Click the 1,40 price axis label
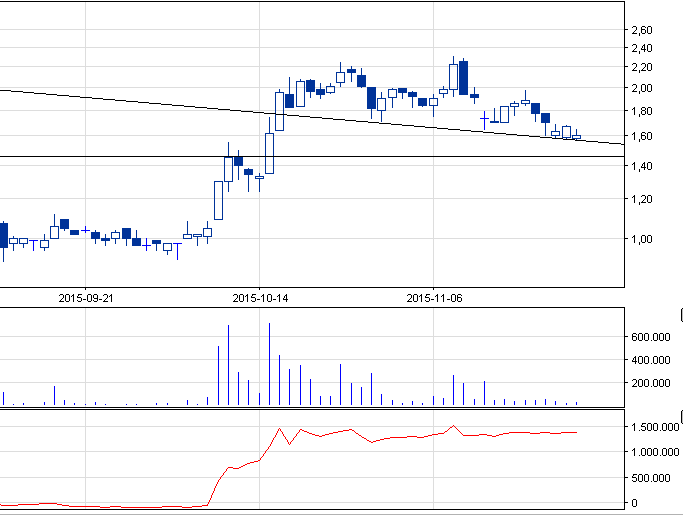Screen dimensions: 683x515 (x=642, y=166)
